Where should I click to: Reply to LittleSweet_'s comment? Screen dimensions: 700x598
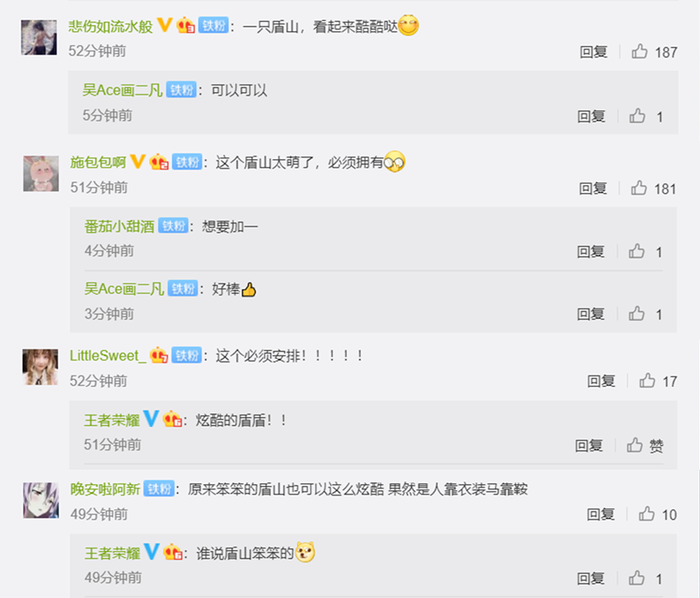point(601,382)
